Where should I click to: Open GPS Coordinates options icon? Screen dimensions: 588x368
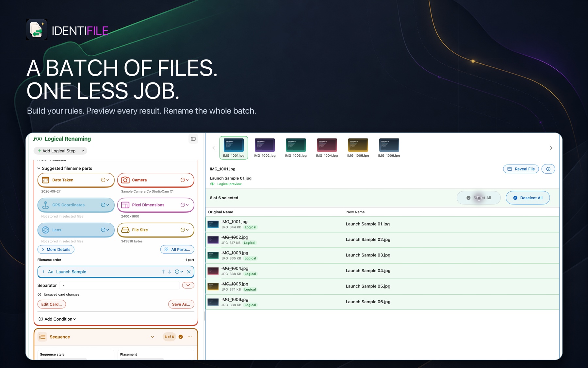point(105,205)
